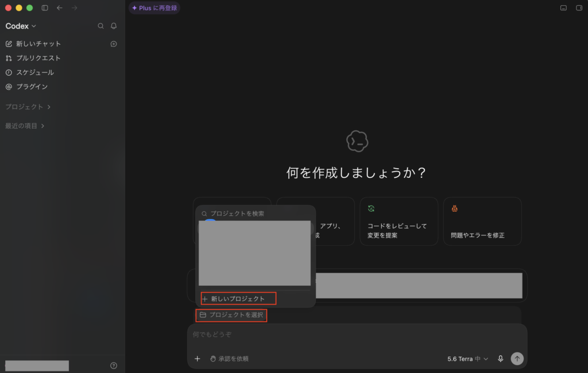The image size is (588, 373).
Task: Click the plus-circle icon beside 新しいチャット
Action: coord(114,44)
